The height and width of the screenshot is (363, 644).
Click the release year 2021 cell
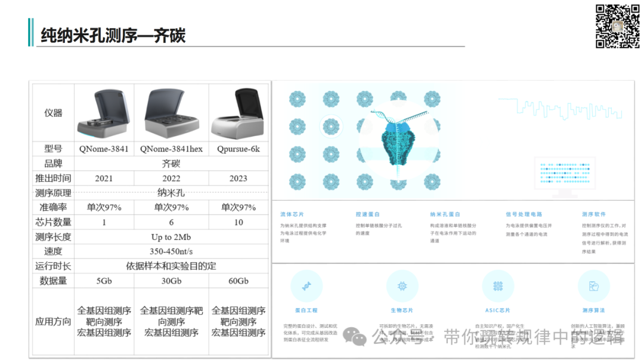pos(104,179)
